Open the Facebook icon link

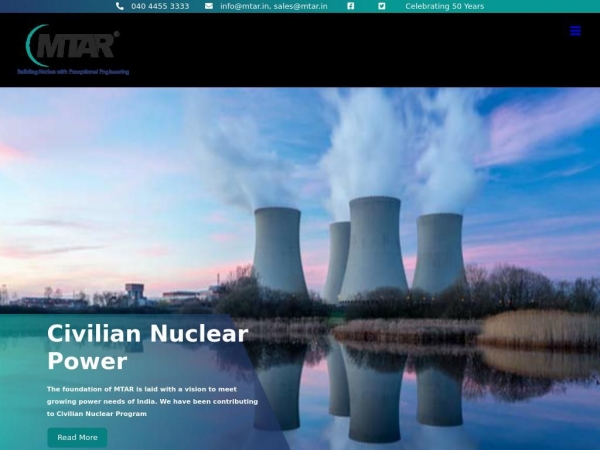(350, 6)
